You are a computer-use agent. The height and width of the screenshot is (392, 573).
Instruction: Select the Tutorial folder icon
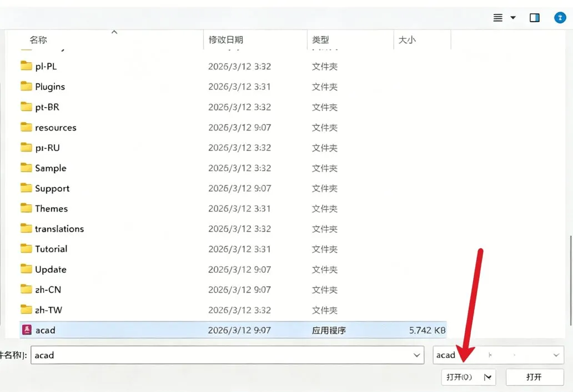coord(26,249)
